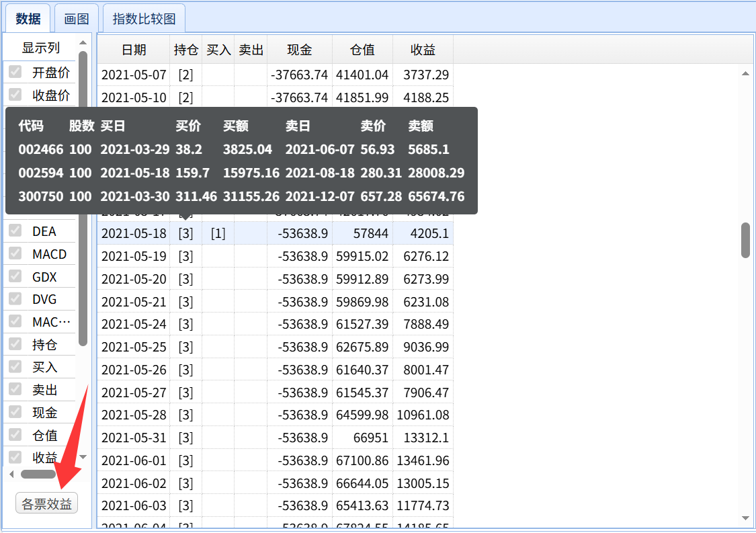
Task: Click the table's scroll-up arrow
Action: coord(745,73)
